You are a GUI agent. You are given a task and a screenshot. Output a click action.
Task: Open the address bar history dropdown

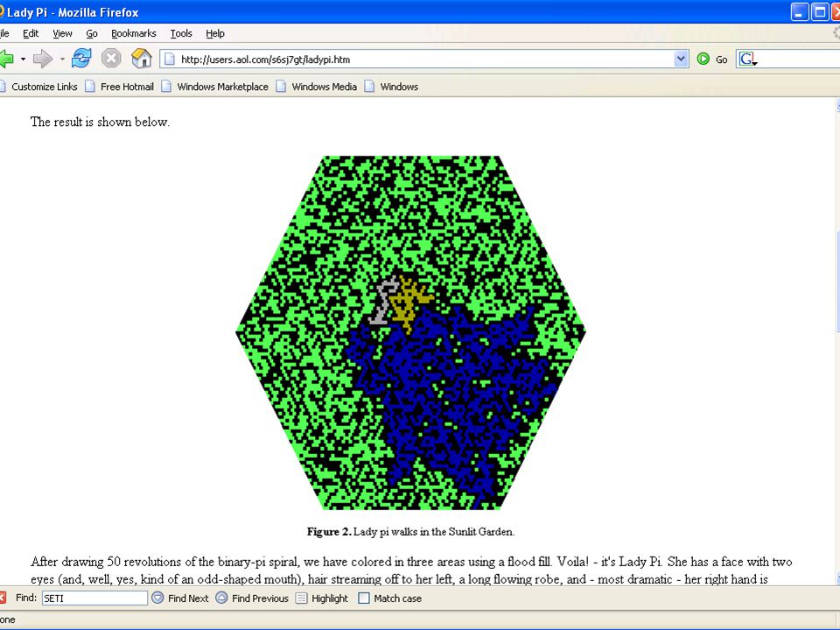tap(681, 59)
